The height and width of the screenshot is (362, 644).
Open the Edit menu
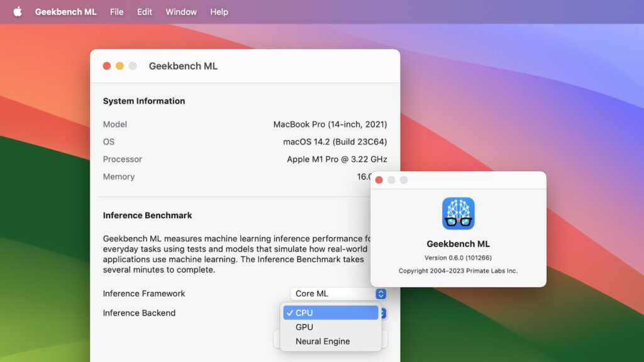(144, 11)
